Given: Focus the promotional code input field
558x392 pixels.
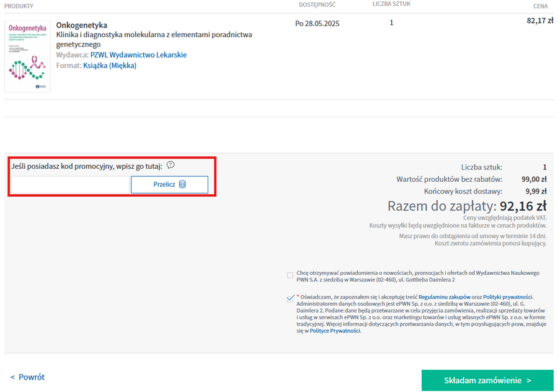Looking at the screenshot, I should (x=70, y=184).
